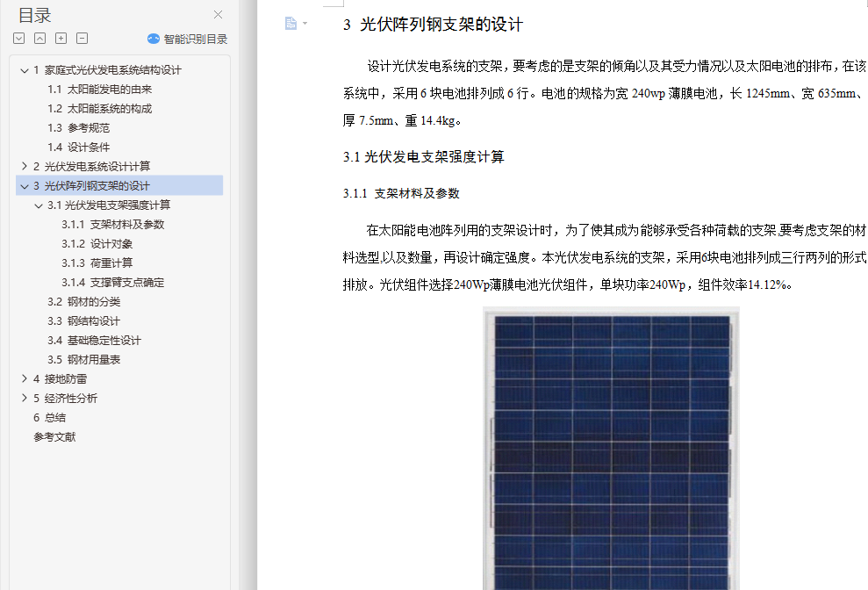Expand chapter 2 光伏发电系统设计计算
Viewport: 868px width, 590px height.
25,166
